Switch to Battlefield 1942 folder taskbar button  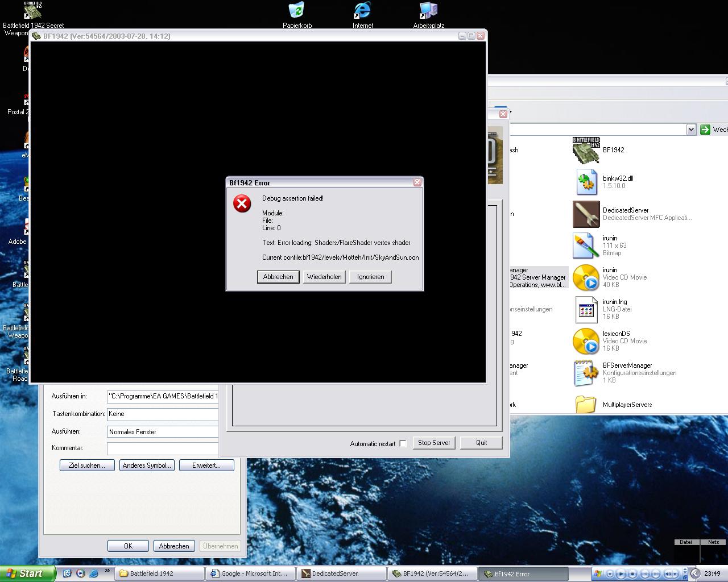point(160,573)
